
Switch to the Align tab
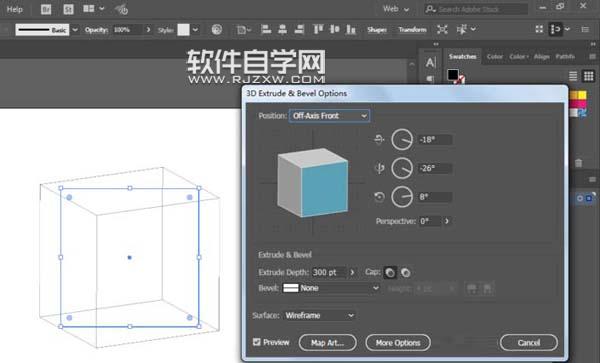541,57
